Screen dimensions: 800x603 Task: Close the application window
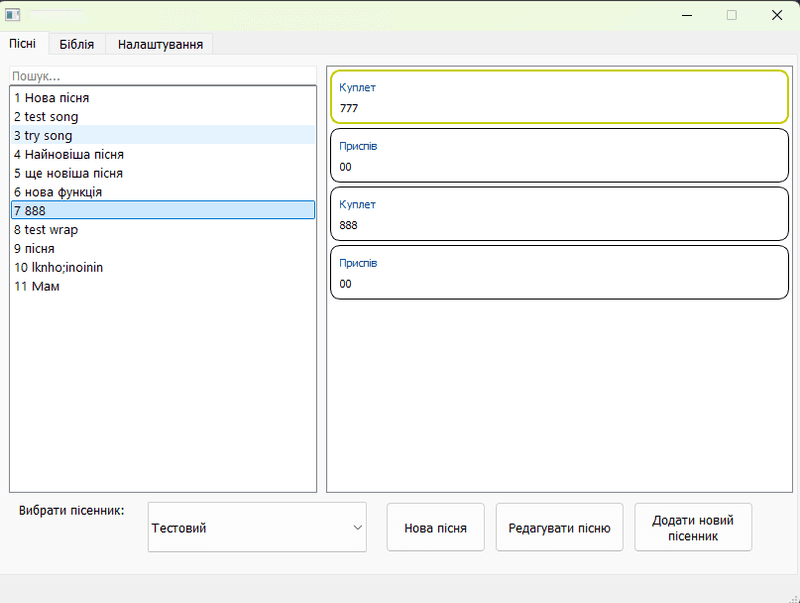tap(777, 15)
